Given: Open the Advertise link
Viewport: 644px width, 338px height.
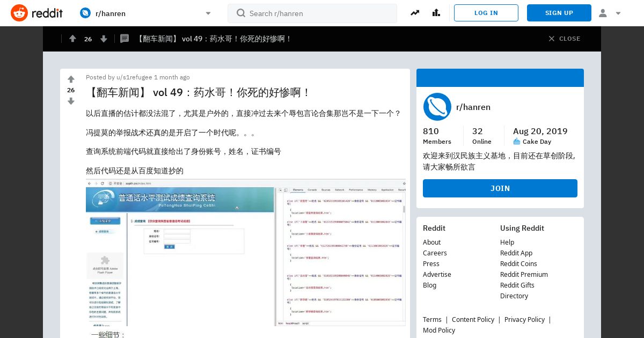Looking at the screenshot, I should (x=437, y=274).
